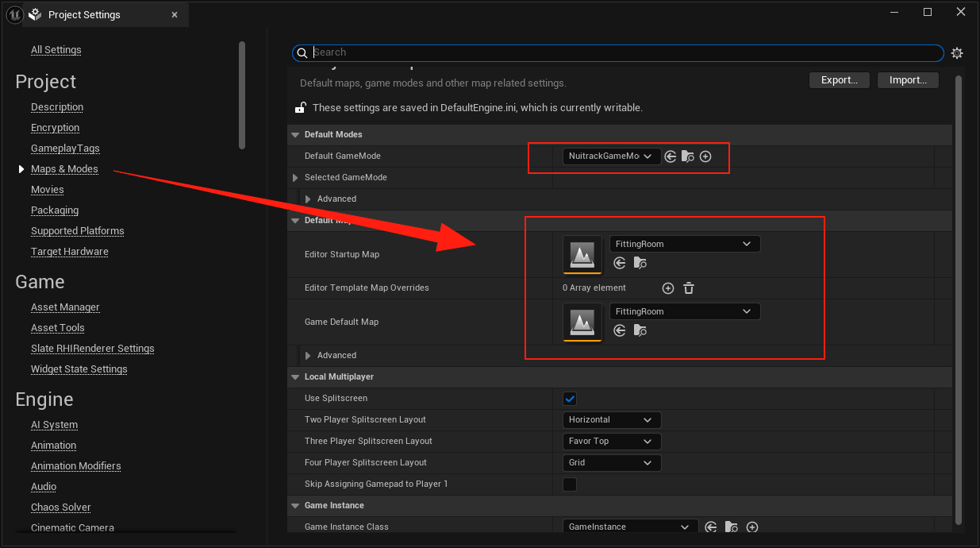Open Animation Modifiers settings

pyautogui.click(x=76, y=466)
